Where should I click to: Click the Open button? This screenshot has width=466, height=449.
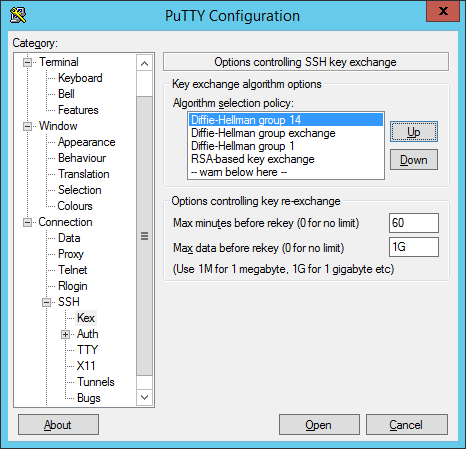319,425
